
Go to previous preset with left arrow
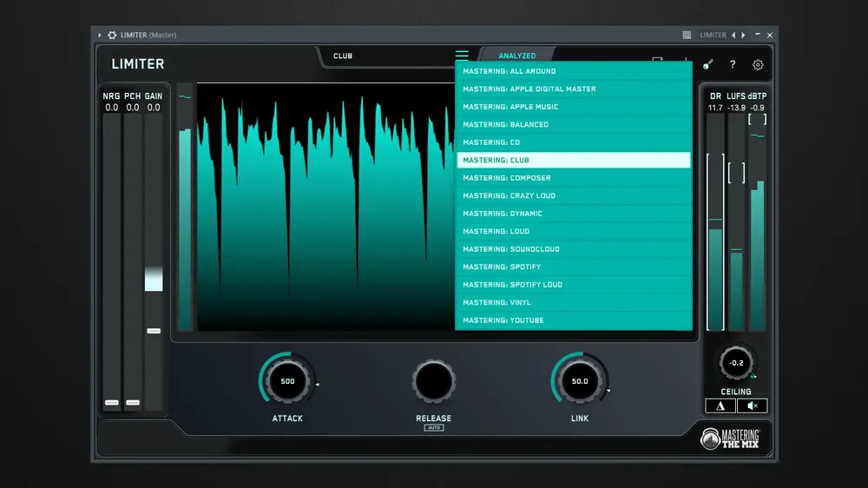pos(734,35)
